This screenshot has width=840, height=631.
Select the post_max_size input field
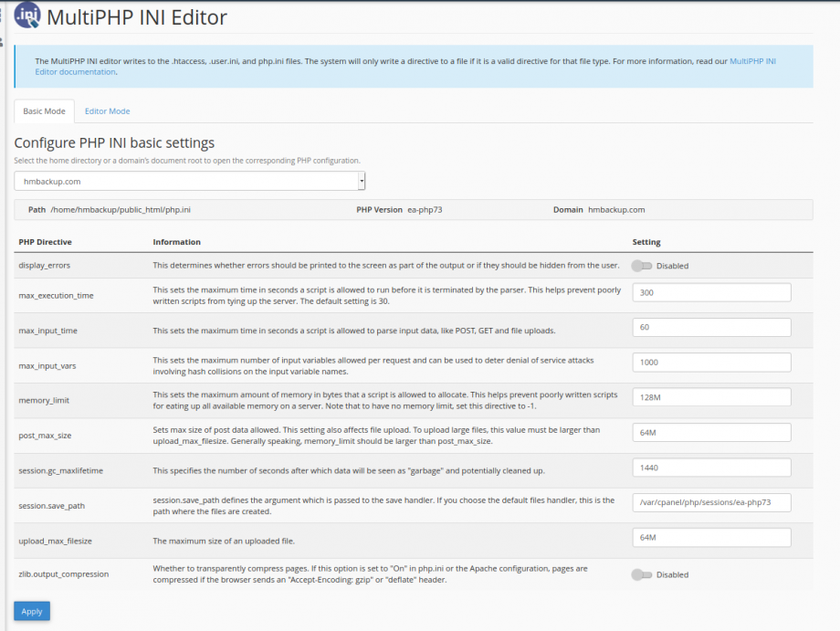coord(711,432)
